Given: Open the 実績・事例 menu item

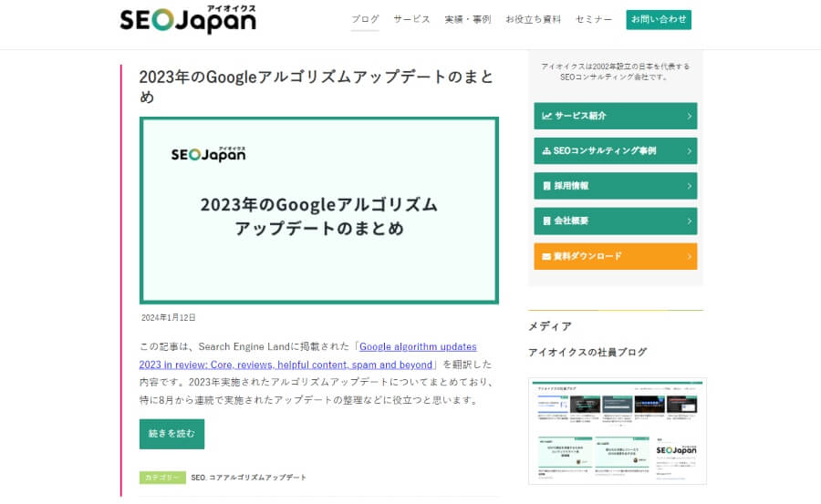Looking at the screenshot, I should pos(468,19).
